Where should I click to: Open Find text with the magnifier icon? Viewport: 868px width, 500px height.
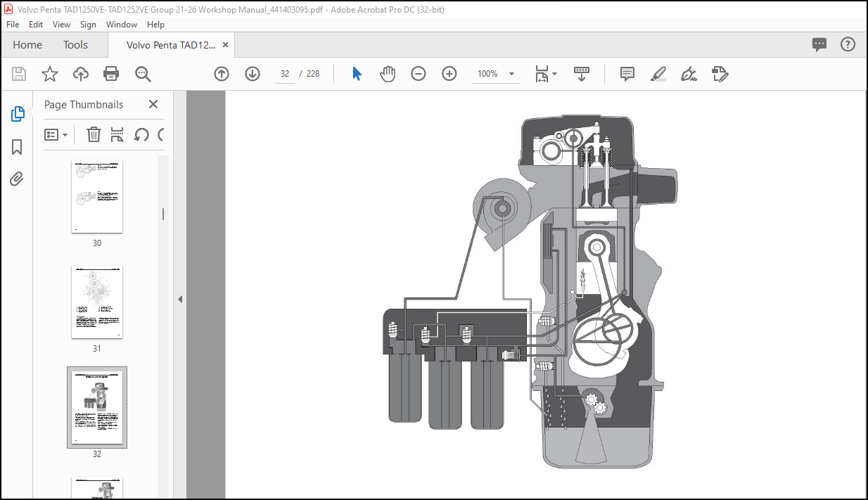click(143, 74)
